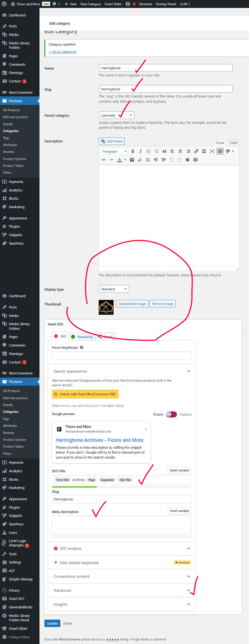Switch editor to the Code tab
The height and width of the screenshot is (644, 249).
[x=233, y=142]
